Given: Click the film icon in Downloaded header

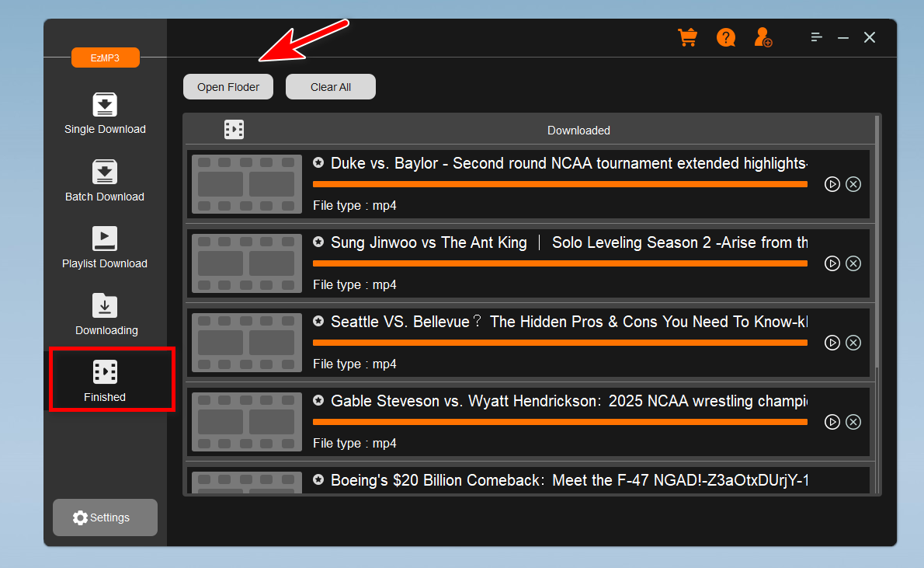Looking at the screenshot, I should (234, 130).
